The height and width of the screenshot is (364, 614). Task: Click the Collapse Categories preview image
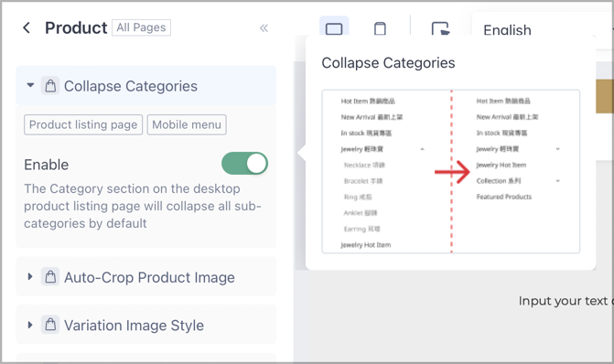[451, 171]
